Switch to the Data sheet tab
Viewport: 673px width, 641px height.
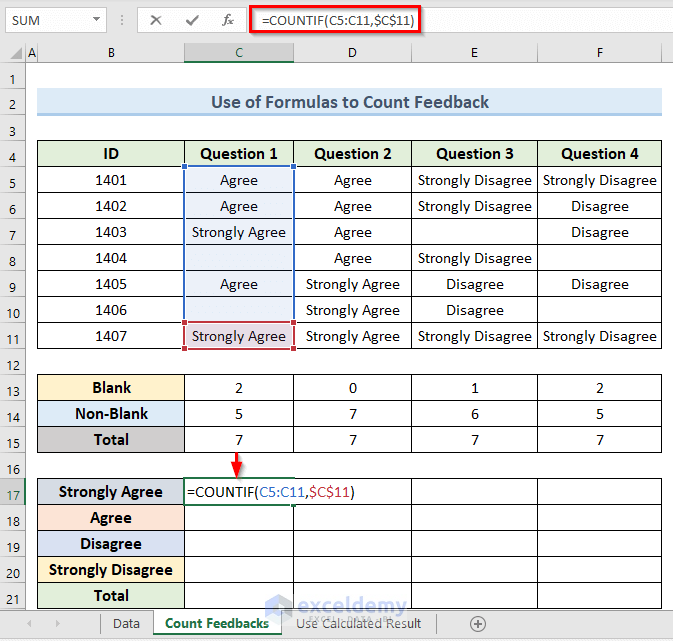coord(126,623)
